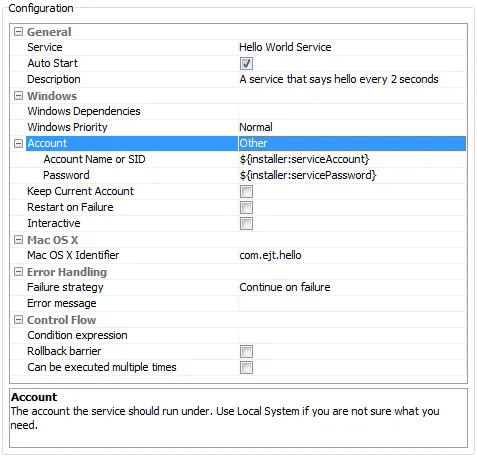Edit the Service name field

click(352, 47)
